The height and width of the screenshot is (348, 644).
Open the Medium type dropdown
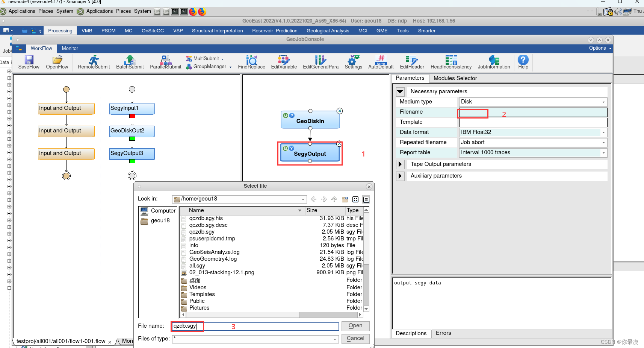pos(604,102)
